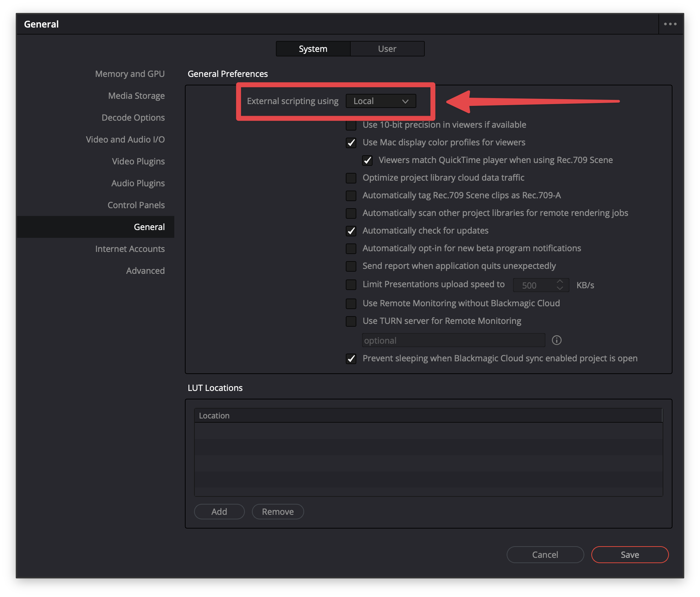Open Video Plugins section
This screenshot has width=700, height=597.
(138, 161)
